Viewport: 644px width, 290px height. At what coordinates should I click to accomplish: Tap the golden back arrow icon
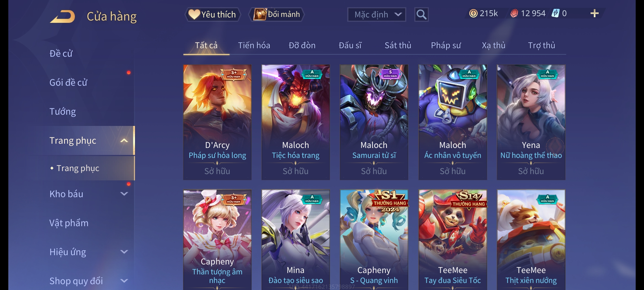point(62,16)
